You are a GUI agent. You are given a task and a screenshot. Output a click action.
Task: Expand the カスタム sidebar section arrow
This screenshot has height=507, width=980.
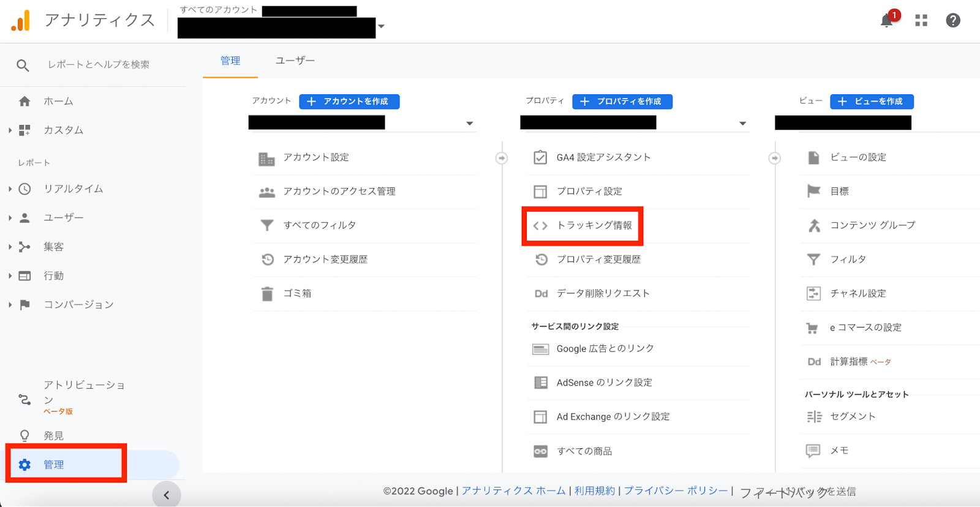tap(10, 130)
